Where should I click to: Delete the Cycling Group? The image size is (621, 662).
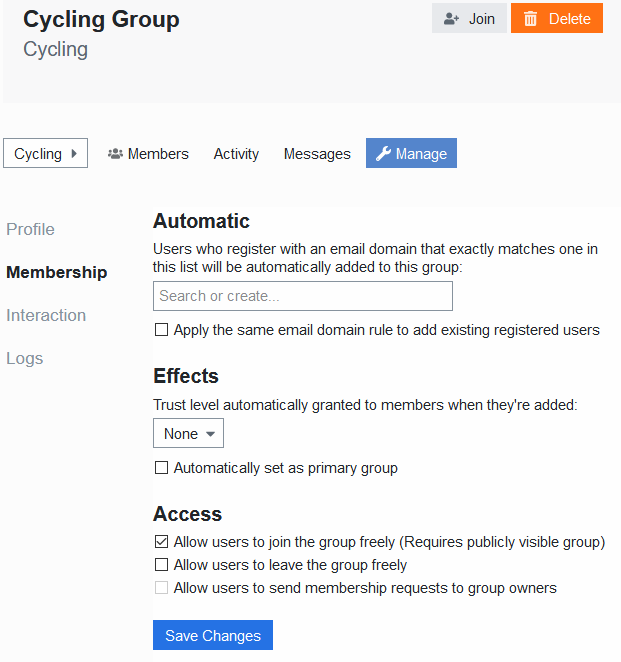click(x=556, y=18)
